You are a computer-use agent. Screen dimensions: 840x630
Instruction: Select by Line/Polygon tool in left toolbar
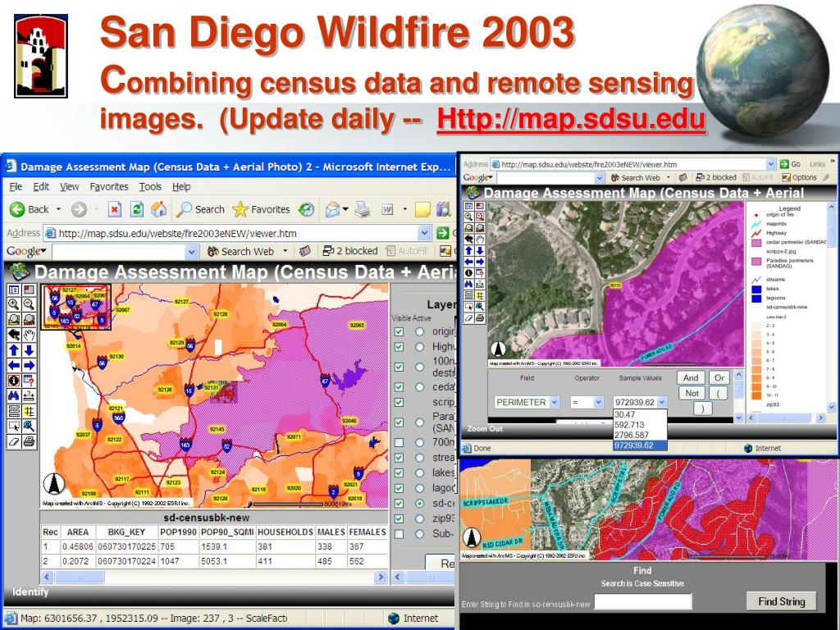29,427
